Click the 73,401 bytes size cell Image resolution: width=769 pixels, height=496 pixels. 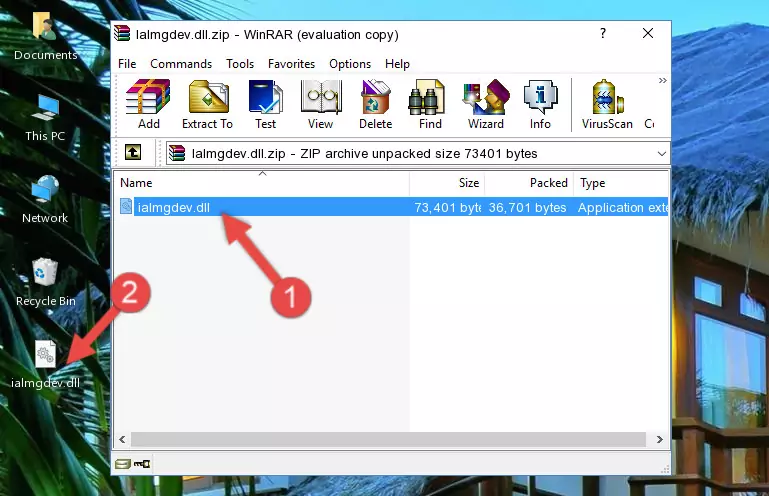point(447,208)
